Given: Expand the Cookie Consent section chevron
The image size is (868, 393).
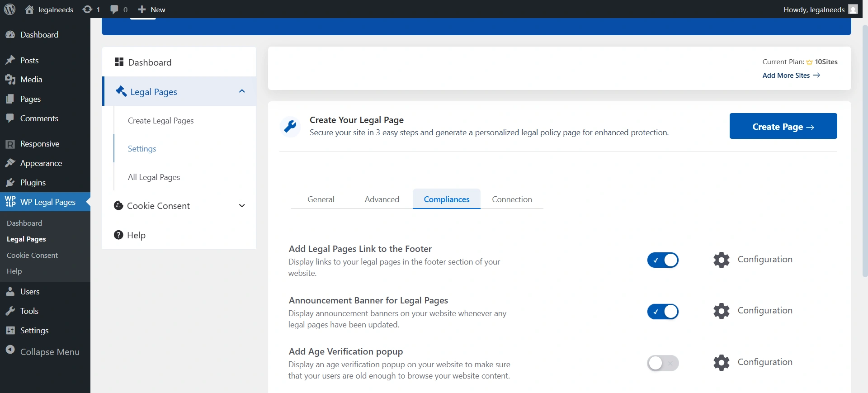Looking at the screenshot, I should (x=242, y=206).
